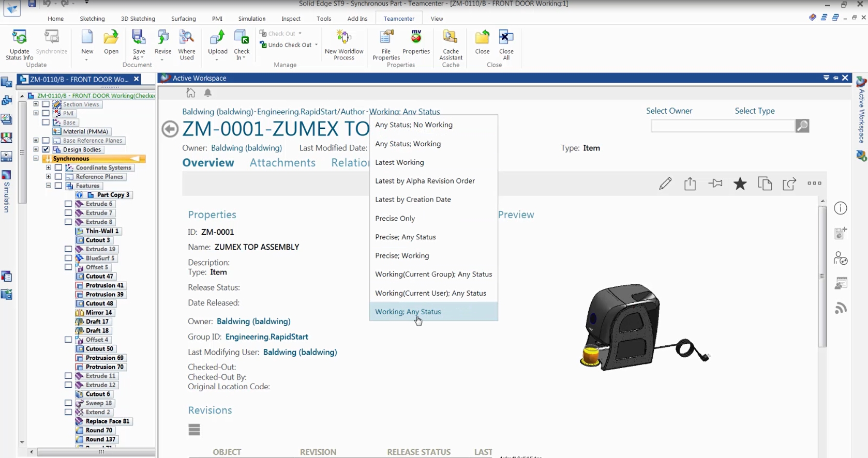Open the Check Out dropdown arrow
This screenshot has width=868, height=458.
coord(300,34)
